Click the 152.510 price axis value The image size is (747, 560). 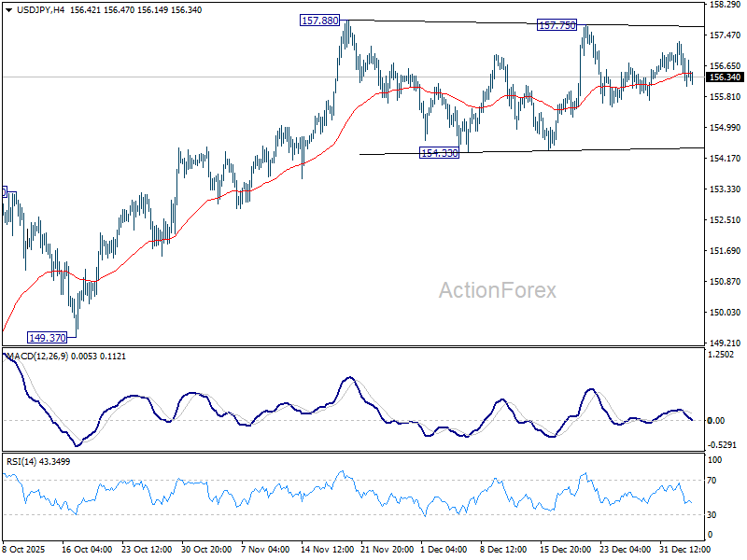726,220
